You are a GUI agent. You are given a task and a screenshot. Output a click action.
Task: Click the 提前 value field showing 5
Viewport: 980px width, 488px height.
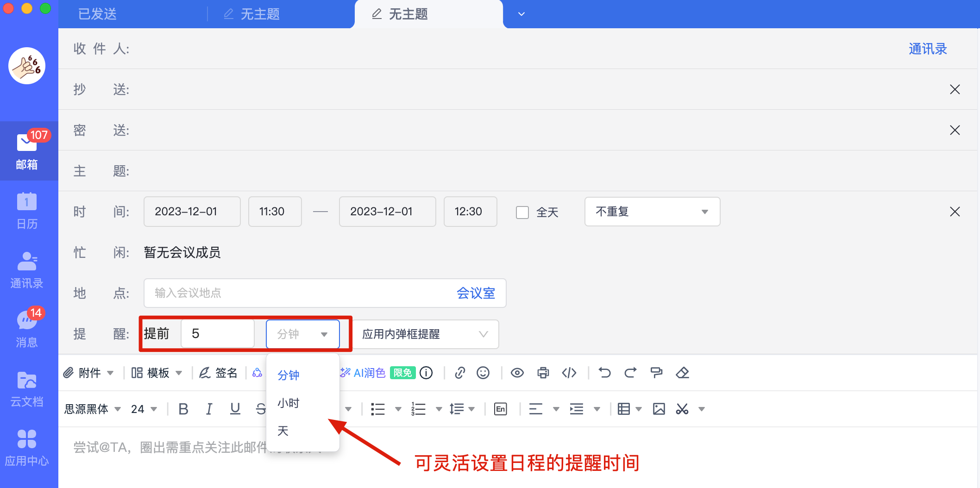click(218, 334)
